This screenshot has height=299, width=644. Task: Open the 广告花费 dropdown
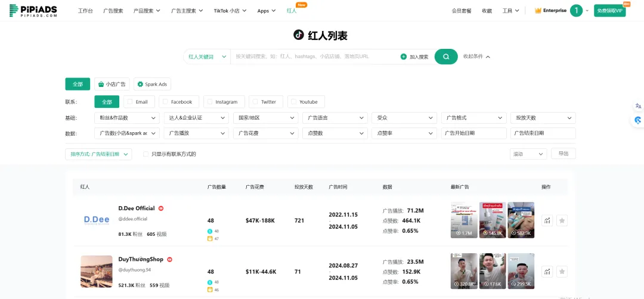(266, 133)
